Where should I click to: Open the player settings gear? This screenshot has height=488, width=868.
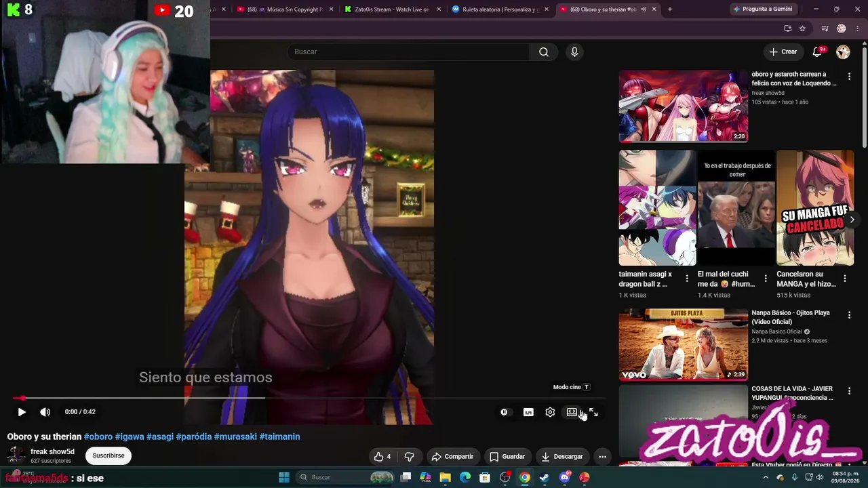click(x=550, y=412)
